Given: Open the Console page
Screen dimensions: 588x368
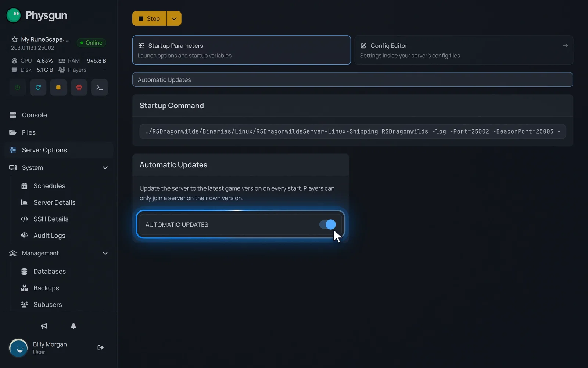Looking at the screenshot, I should click(59, 115).
